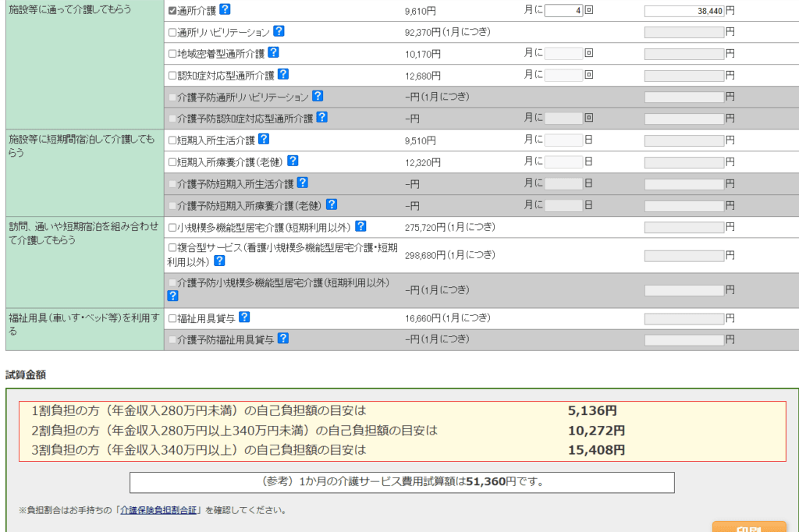Show help for 福祉用具貸与
799x532 pixels.
click(x=244, y=317)
